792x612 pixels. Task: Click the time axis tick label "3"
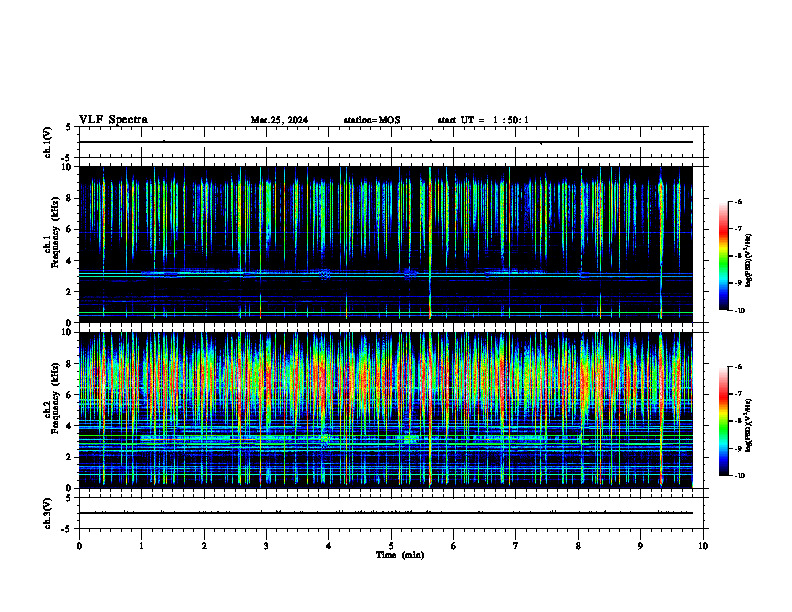tap(266, 546)
